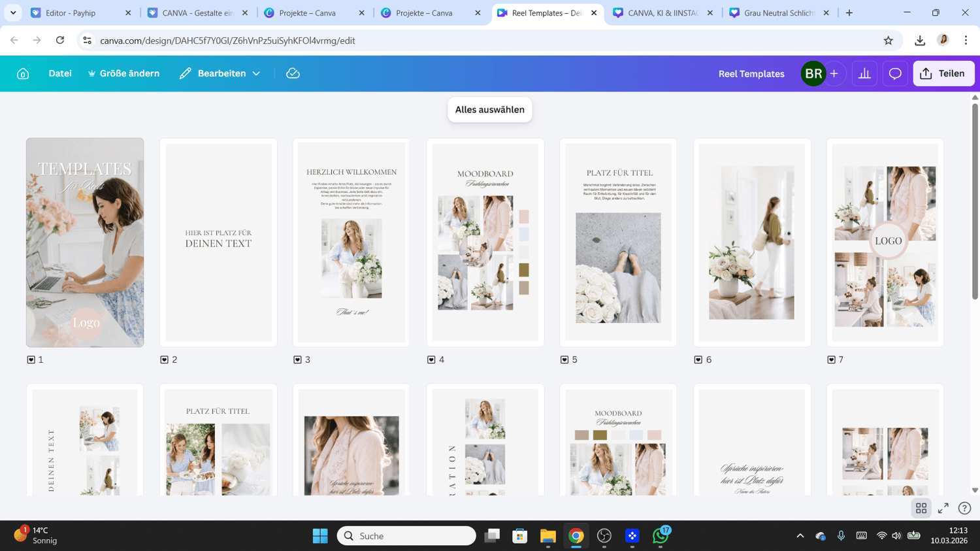The image size is (980, 551).
Task: Enter fullscreen with the expand arrows icon
Action: pyautogui.click(x=943, y=508)
